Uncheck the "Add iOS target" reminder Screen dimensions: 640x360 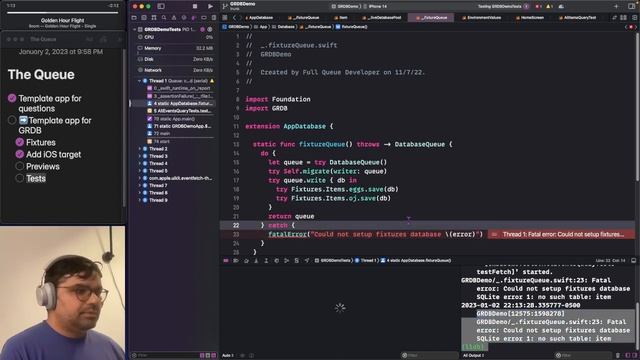(20, 154)
